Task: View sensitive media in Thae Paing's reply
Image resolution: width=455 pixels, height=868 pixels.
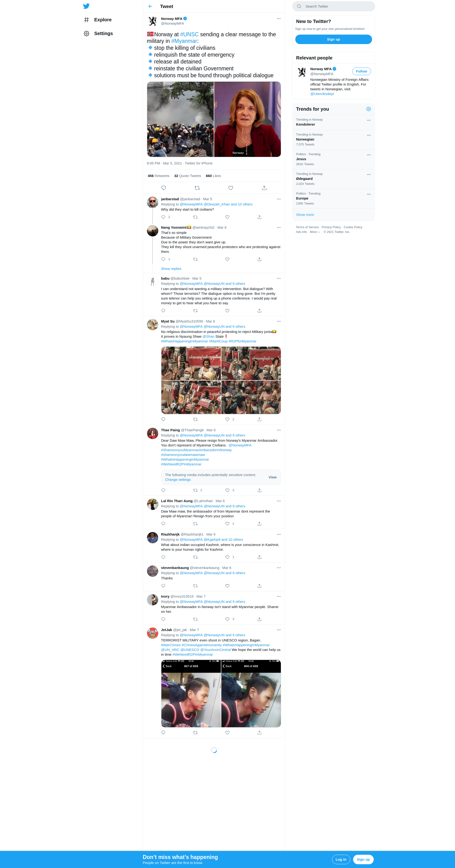Action: tap(272, 477)
